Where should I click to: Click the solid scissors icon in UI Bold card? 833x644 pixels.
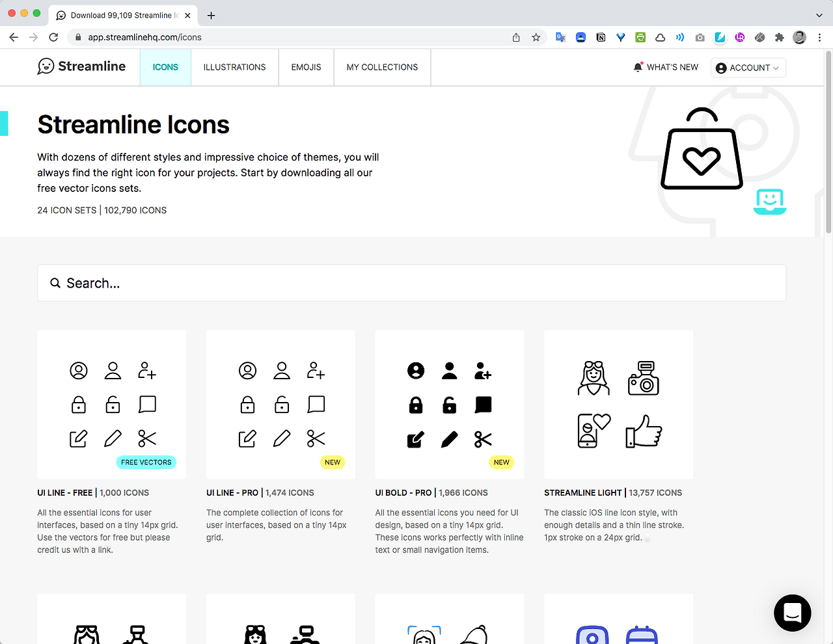[x=484, y=439]
